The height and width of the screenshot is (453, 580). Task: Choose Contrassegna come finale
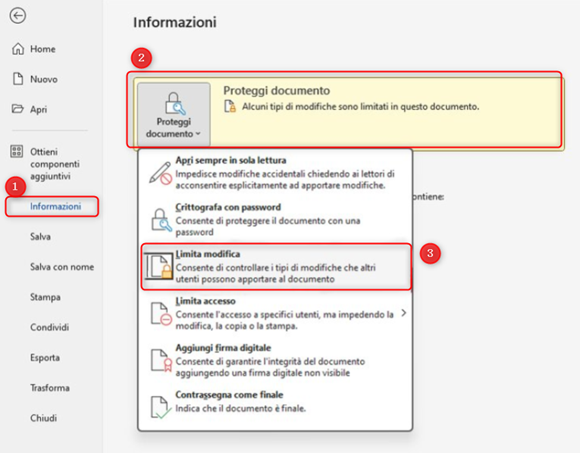[x=276, y=407]
